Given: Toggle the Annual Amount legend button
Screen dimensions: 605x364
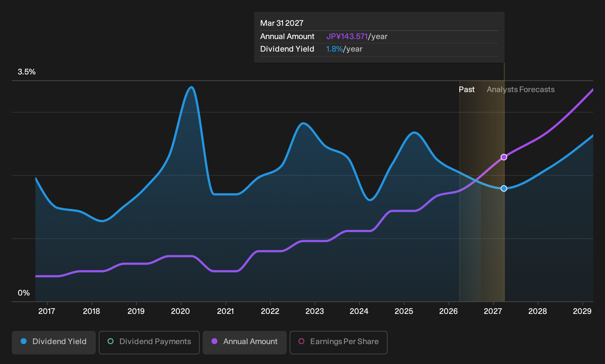Looking at the screenshot, I should [x=245, y=342].
